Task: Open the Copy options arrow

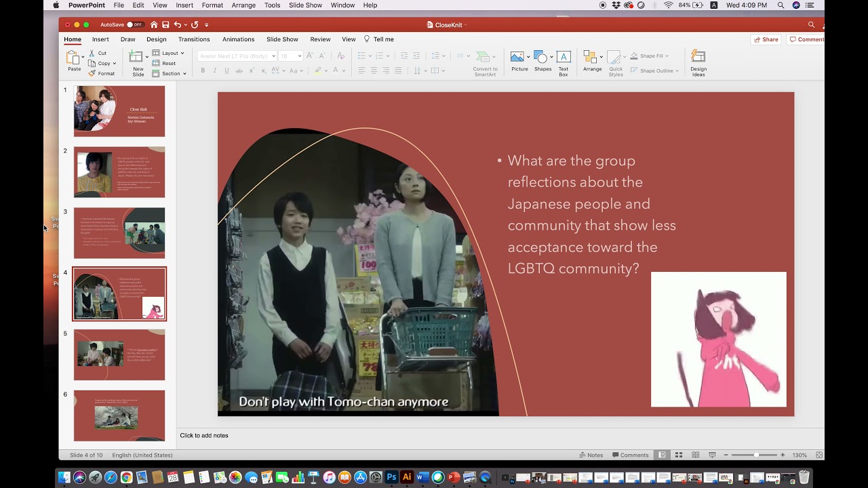Action: [x=115, y=63]
